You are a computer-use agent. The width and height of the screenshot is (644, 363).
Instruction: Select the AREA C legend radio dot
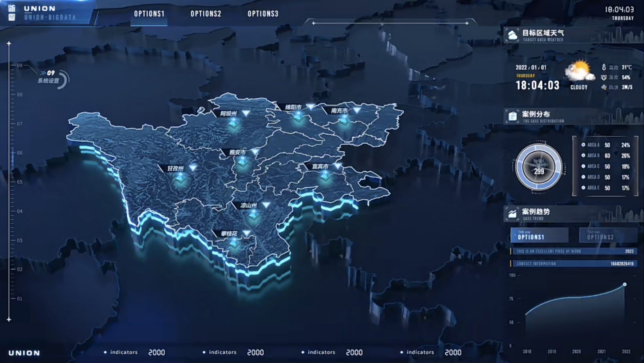point(583,166)
